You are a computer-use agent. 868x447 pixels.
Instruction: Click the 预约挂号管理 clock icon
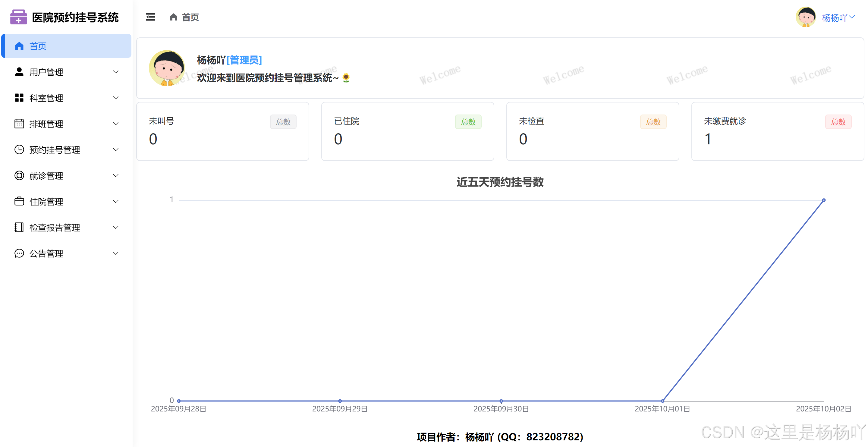click(x=19, y=150)
